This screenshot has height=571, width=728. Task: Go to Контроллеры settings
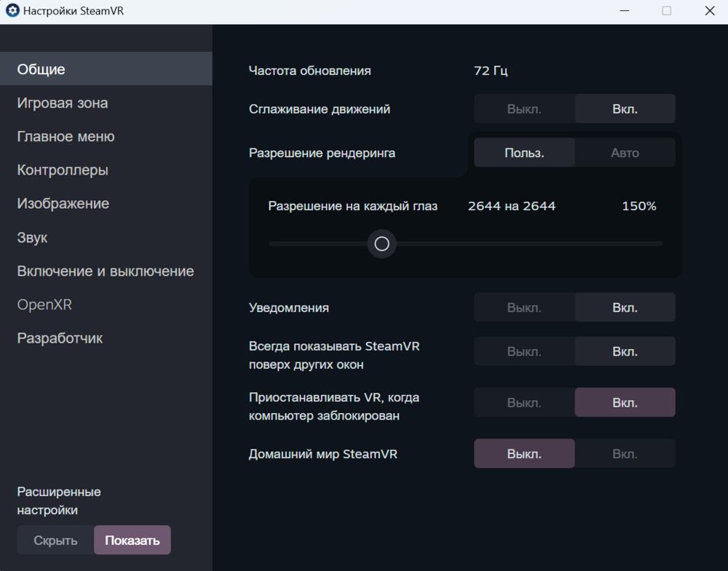pyautogui.click(x=63, y=170)
